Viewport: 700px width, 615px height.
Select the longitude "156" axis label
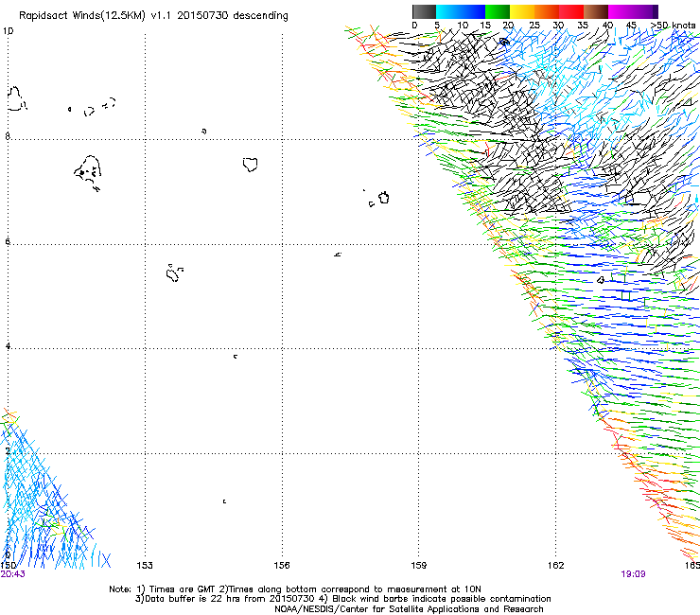[x=282, y=566]
